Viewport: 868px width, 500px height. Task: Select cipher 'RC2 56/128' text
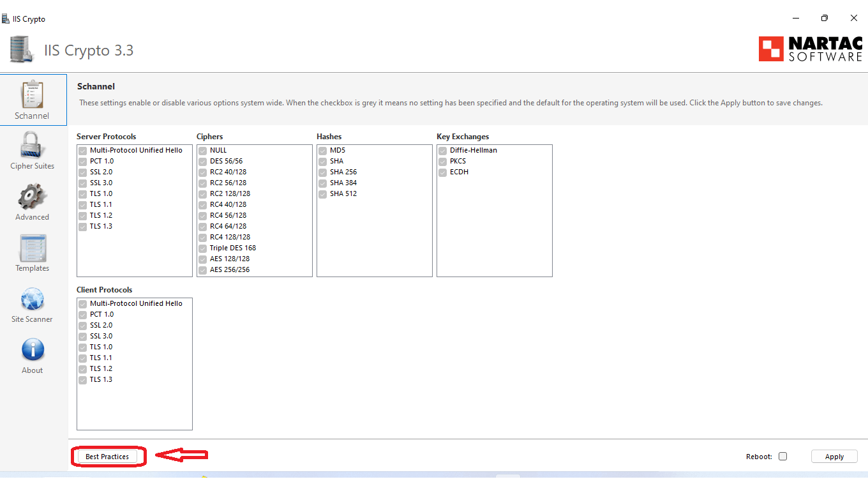(228, 183)
